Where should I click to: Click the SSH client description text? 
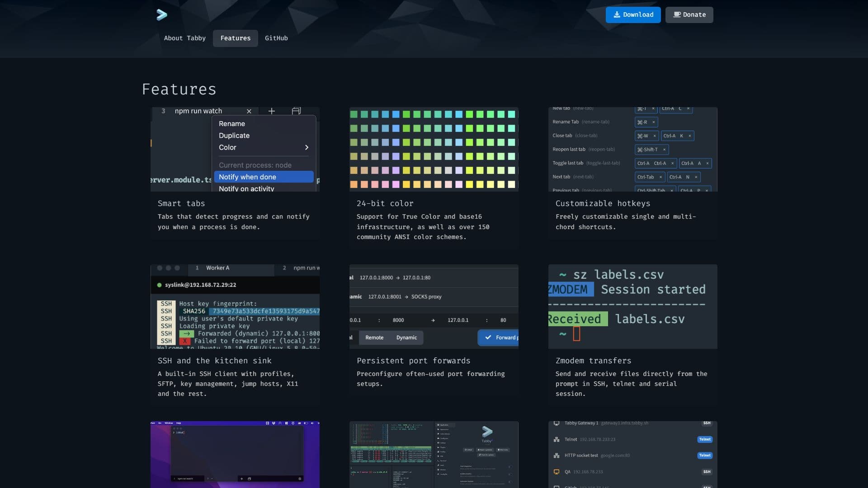[x=228, y=384]
